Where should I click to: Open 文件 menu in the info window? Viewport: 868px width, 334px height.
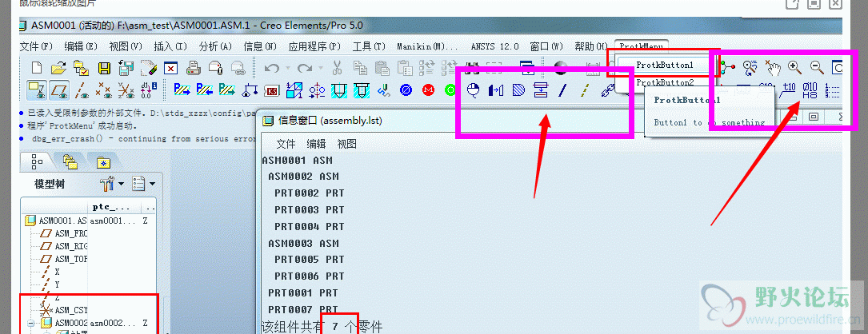coord(286,145)
